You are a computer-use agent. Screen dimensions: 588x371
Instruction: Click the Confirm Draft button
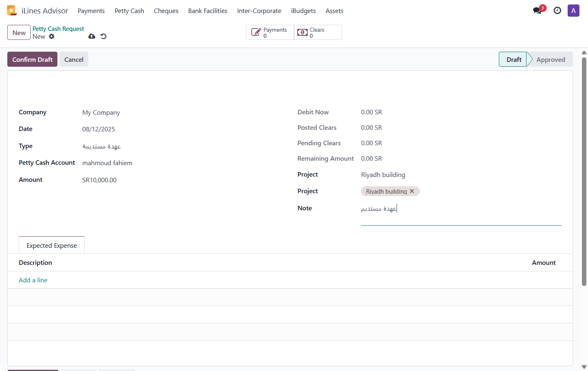(32, 59)
